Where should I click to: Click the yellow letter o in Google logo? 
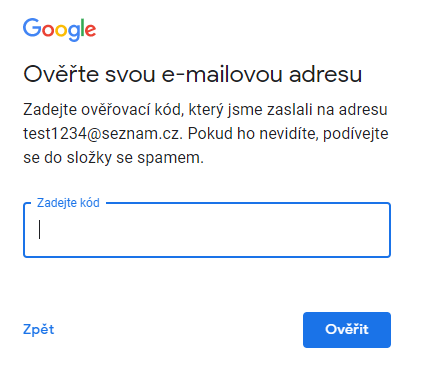[61, 30]
